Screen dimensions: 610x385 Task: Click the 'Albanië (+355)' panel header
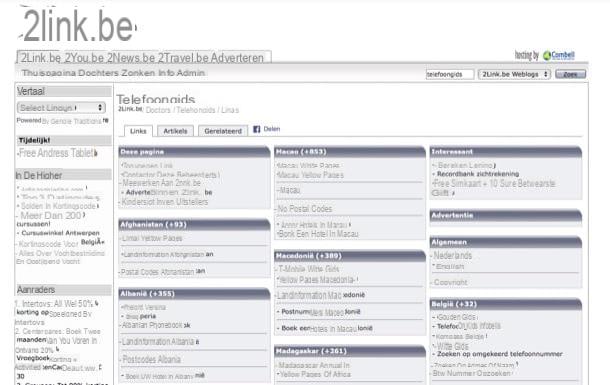[194, 294]
